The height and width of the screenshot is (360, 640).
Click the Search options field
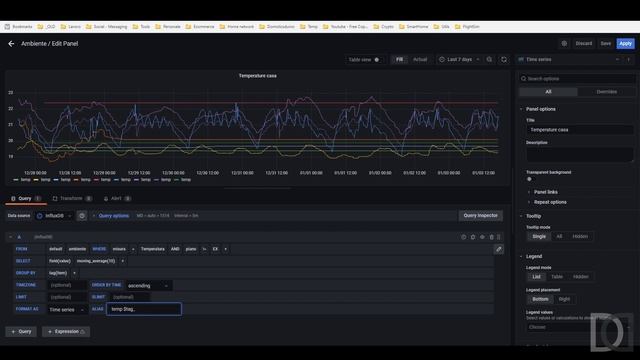(x=577, y=79)
